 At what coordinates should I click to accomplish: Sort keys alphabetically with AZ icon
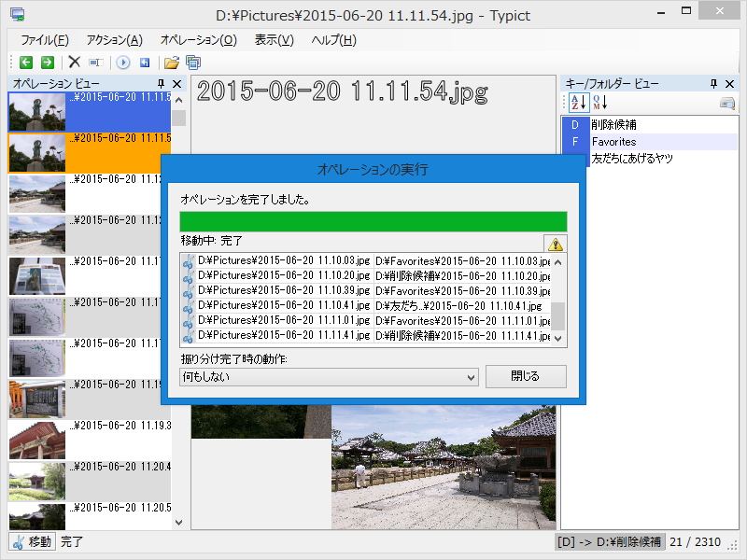[579, 102]
